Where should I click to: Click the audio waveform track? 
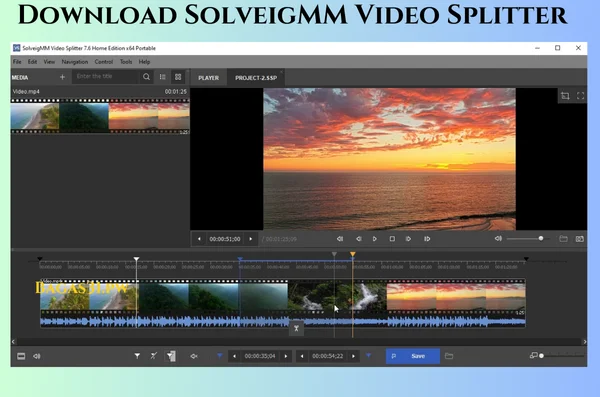(x=283, y=322)
